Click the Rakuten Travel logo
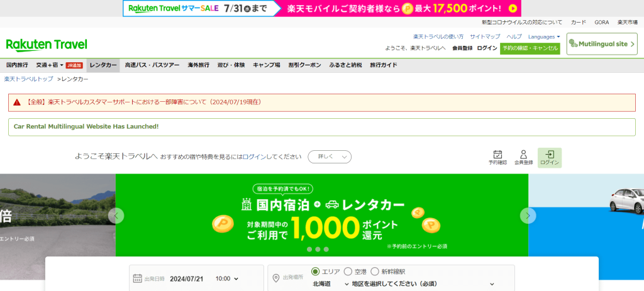 (x=47, y=45)
